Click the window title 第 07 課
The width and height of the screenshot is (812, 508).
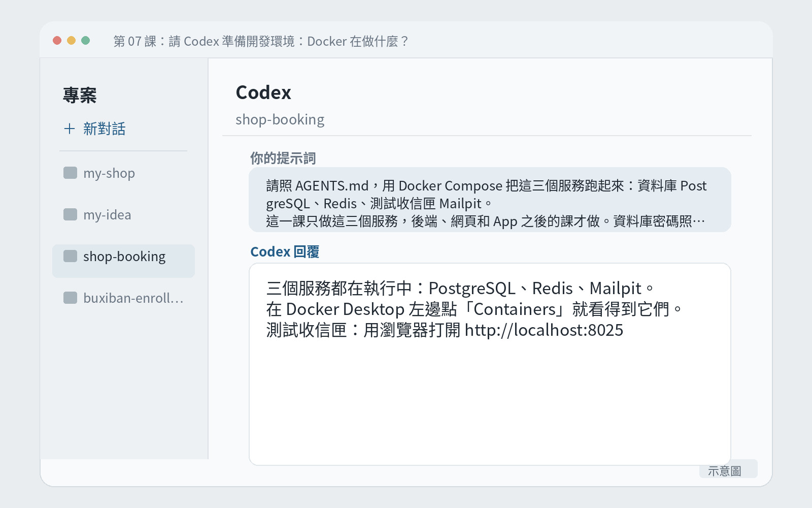(261, 41)
